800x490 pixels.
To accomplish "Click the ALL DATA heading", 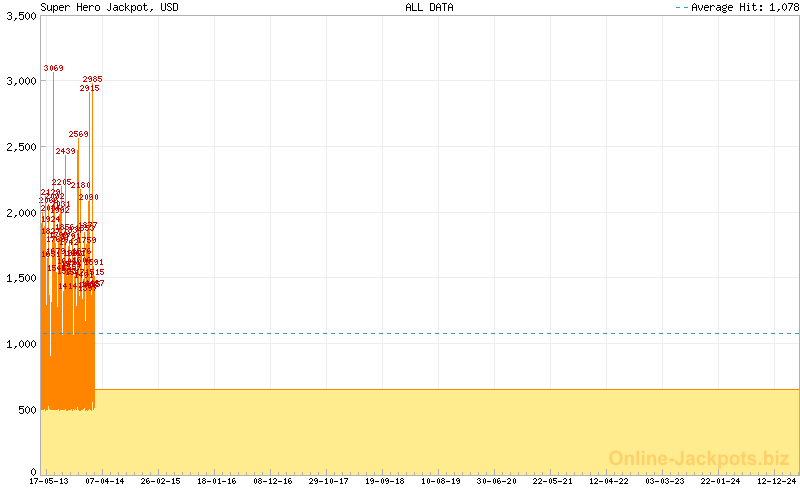I will click(x=429, y=7).
